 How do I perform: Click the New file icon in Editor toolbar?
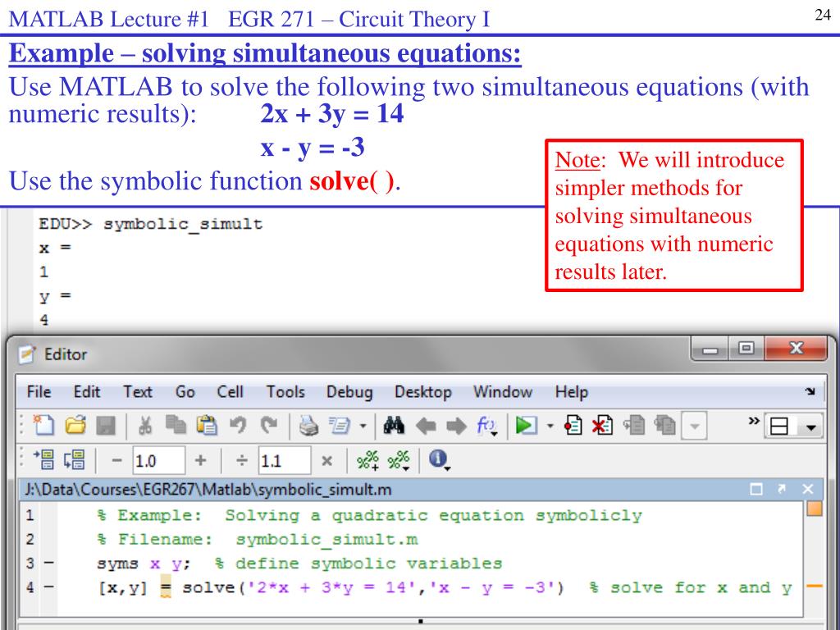[x=43, y=426]
